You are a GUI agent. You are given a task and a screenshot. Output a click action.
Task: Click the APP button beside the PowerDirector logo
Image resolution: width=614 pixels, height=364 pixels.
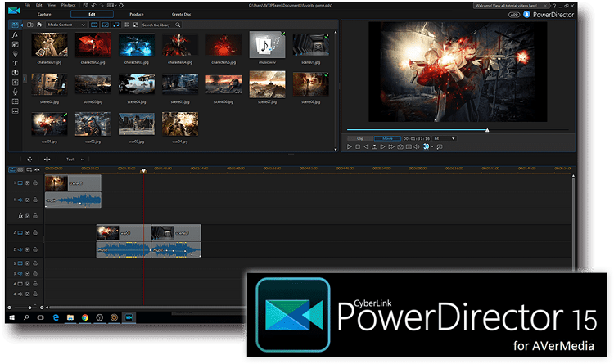(513, 15)
